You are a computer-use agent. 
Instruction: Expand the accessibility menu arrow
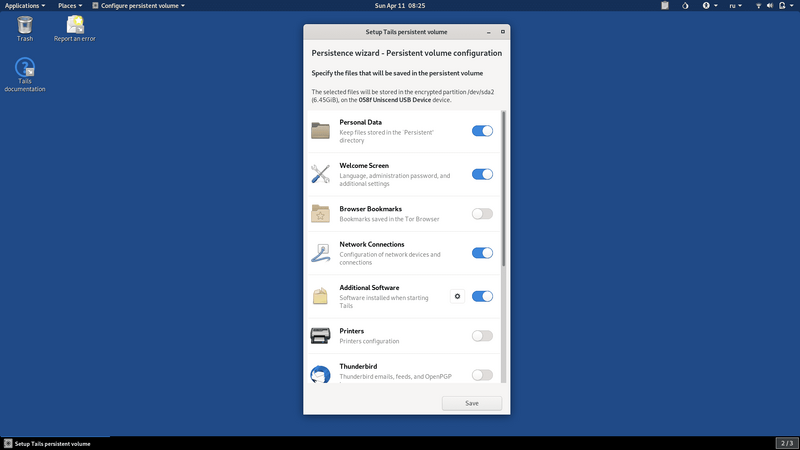click(716, 6)
